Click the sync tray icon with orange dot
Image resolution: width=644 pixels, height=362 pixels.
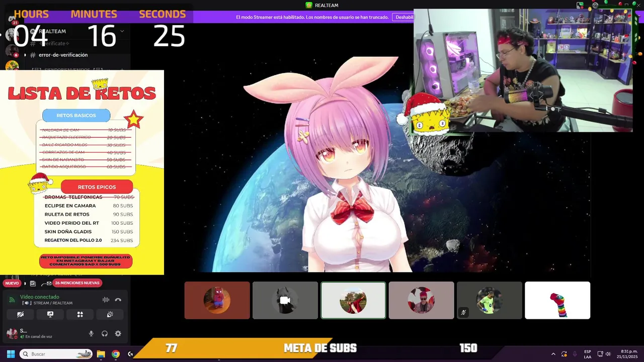tap(564, 354)
